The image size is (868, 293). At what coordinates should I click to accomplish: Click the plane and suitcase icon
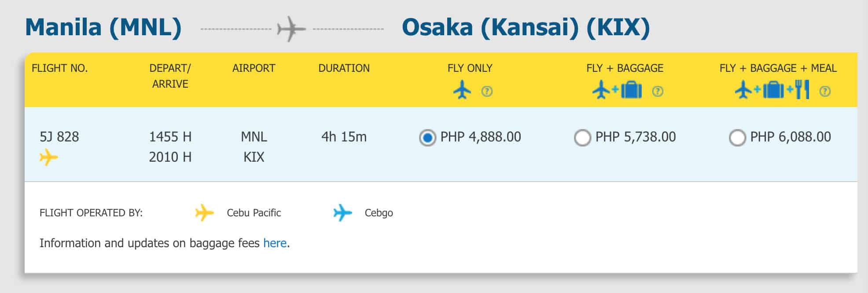(x=617, y=90)
